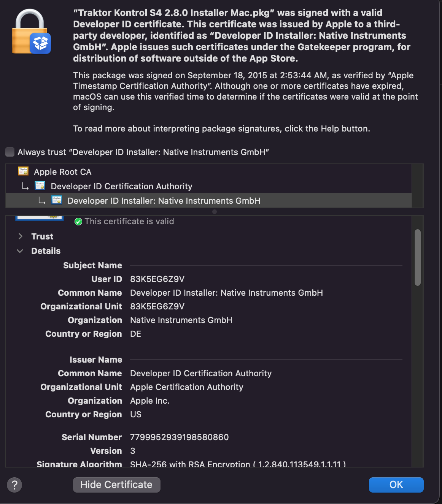
Task: Select Apple Root CA in certificate chain
Action: (63, 172)
